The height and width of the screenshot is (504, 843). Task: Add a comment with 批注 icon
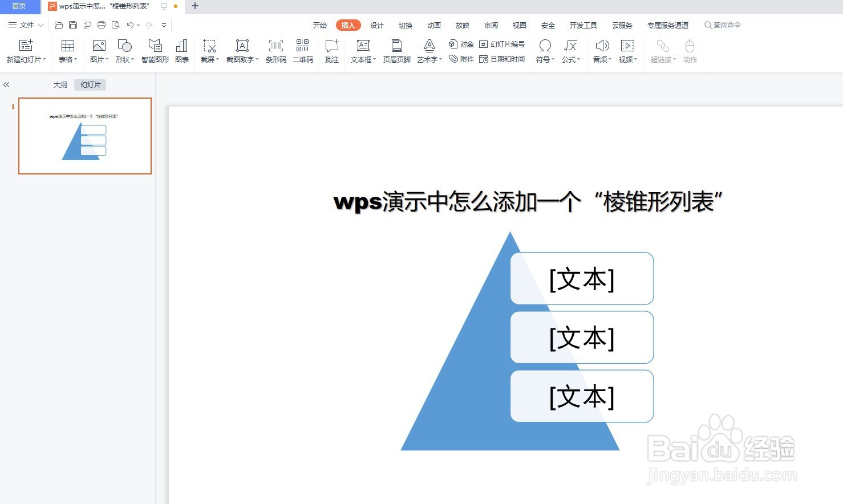pyautogui.click(x=331, y=46)
